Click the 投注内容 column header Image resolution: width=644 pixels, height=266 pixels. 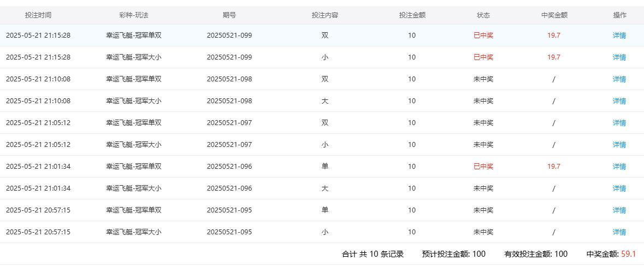(325, 15)
